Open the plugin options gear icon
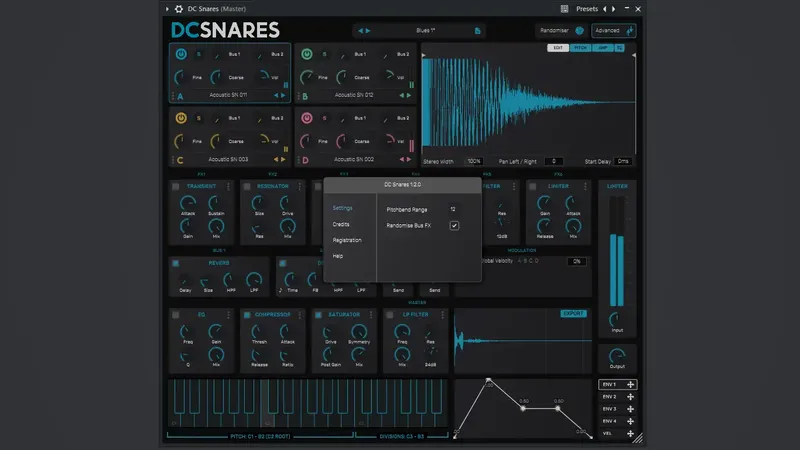 click(179, 9)
